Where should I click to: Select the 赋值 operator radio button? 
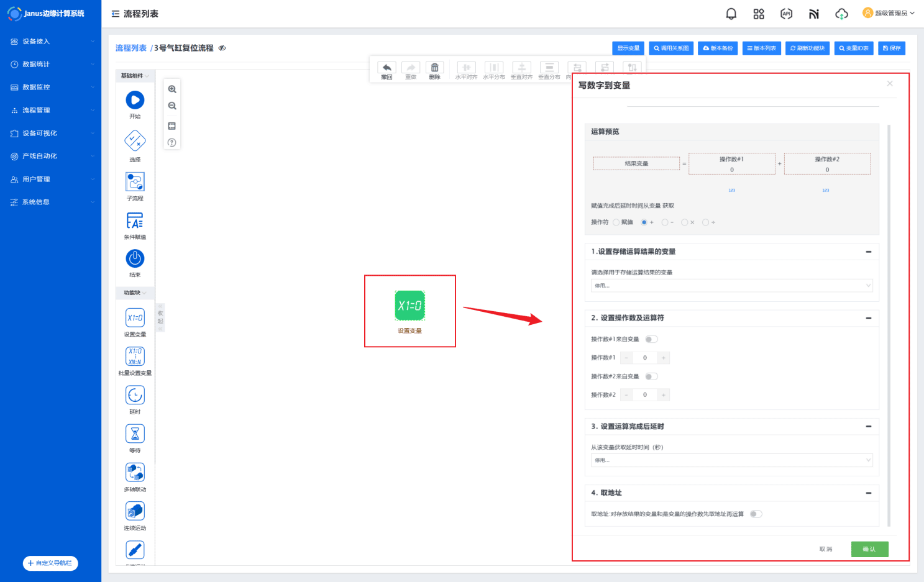[x=616, y=222]
